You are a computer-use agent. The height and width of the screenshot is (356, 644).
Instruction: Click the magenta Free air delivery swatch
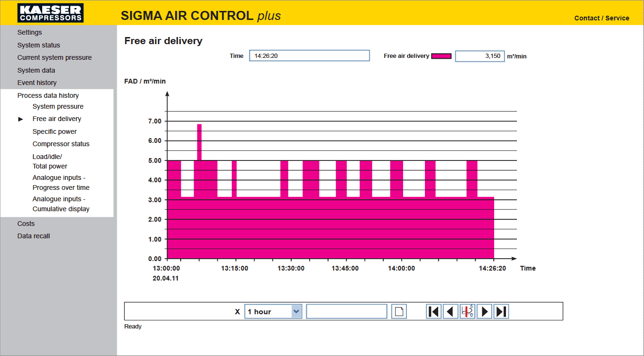(441, 56)
